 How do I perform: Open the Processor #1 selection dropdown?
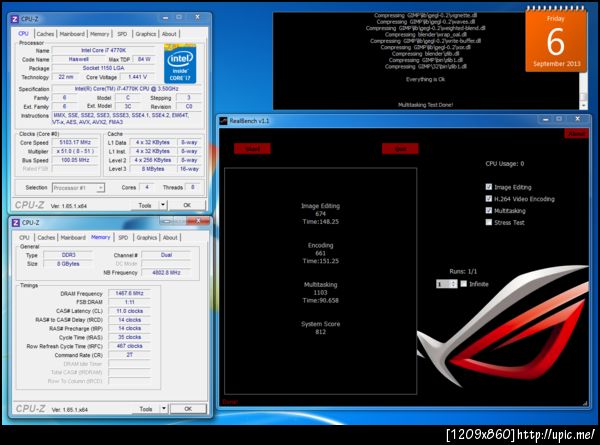78,188
